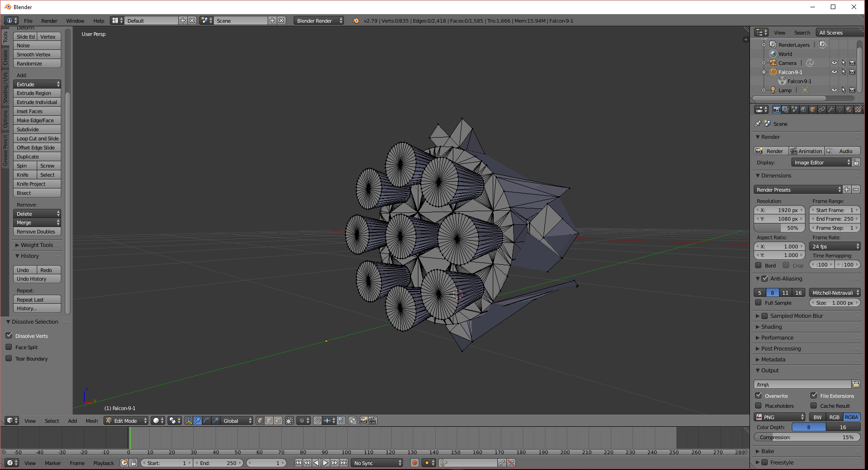Click the Remove Doubles button

pyautogui.click(x=36, y=232)
